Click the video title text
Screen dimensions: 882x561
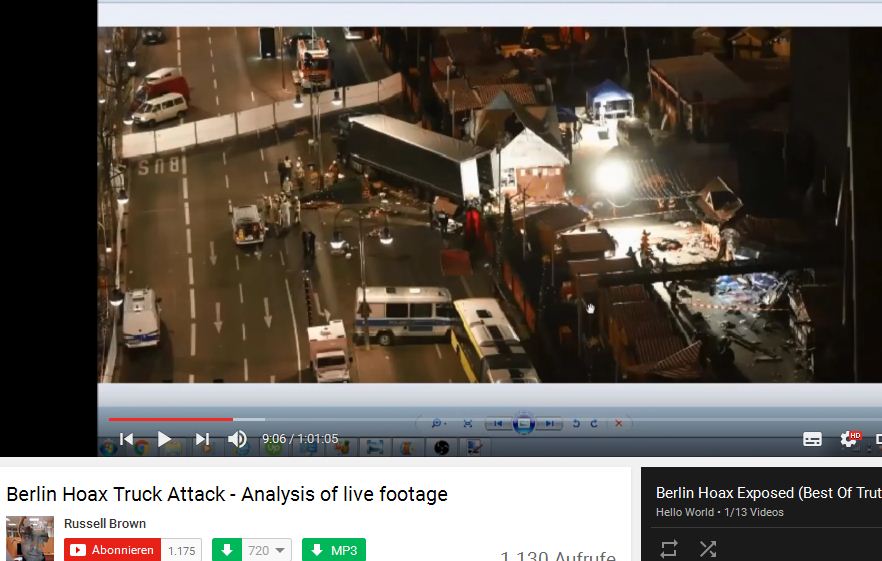[227, 494]
